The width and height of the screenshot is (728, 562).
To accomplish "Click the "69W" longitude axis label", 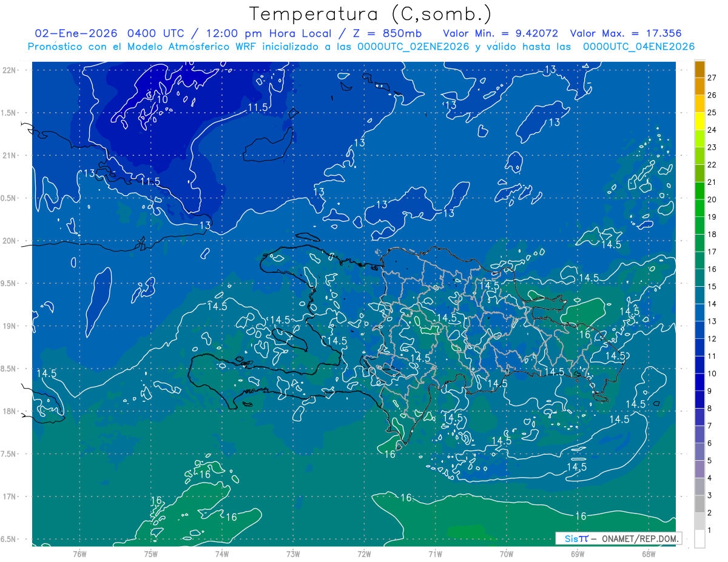I will (x=577, y=554).
